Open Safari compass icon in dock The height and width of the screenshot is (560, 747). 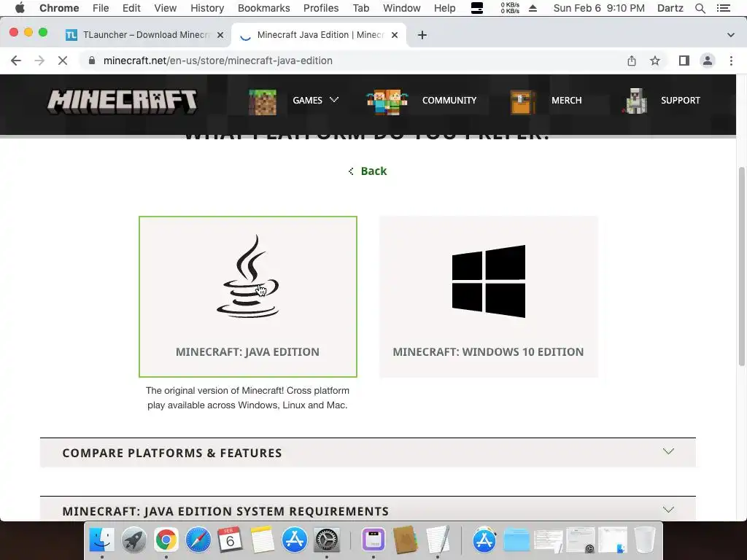click(x=198, y=540)
